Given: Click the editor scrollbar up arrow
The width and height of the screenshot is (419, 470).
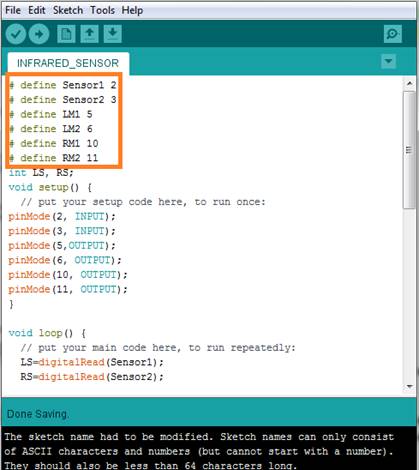Looking at the screenshot, I should 409,84.
